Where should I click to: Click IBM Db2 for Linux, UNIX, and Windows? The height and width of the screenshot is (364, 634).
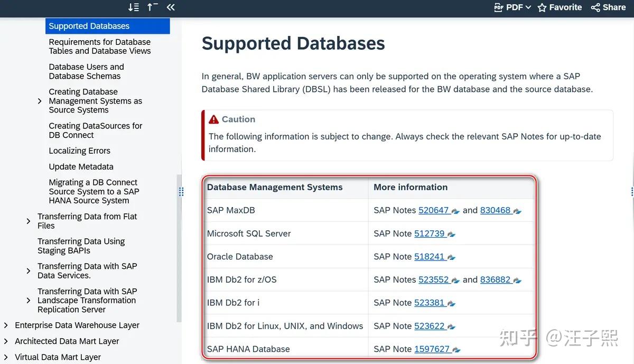click(x=285, y=326)
